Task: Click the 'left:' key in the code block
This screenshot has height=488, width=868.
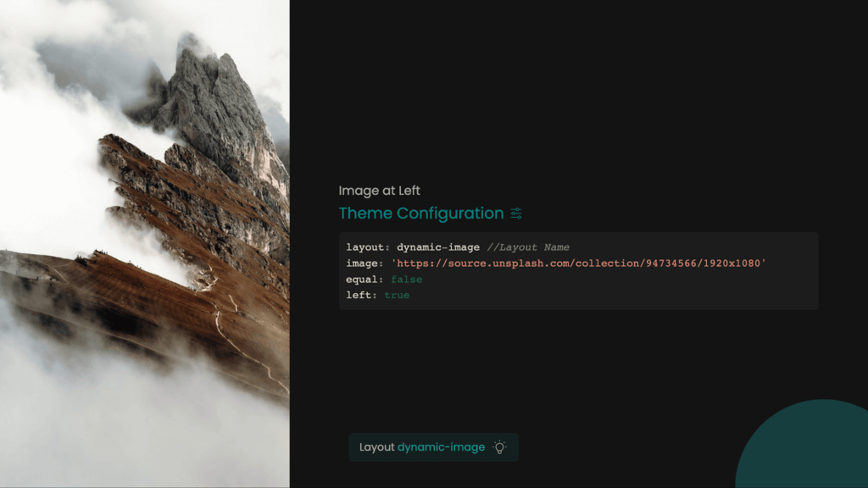Action: (361, 295)
